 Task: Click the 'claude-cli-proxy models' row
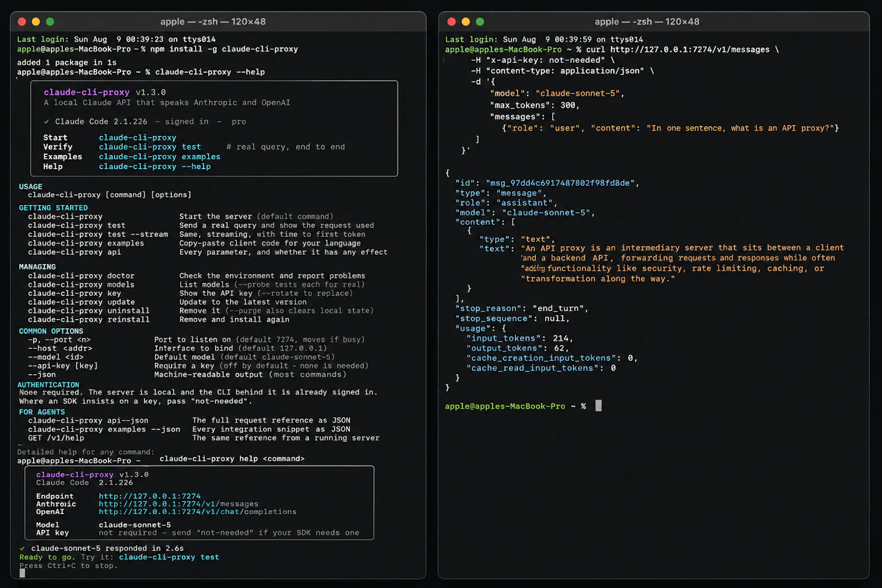point(197,284)
